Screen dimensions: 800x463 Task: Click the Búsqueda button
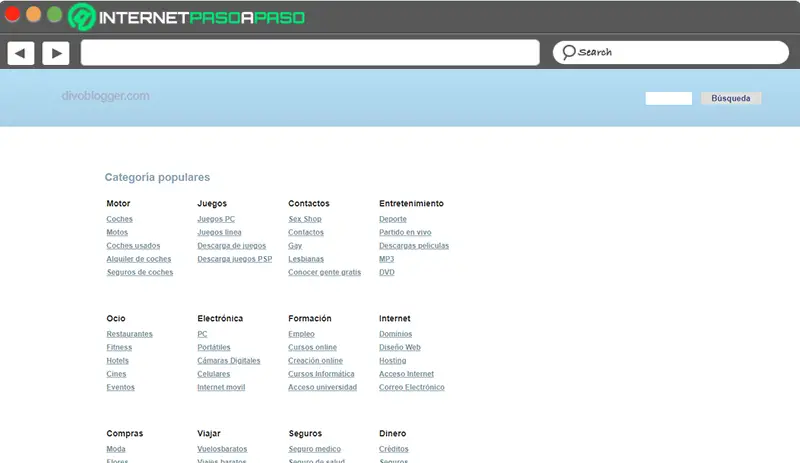tap(731, 98)
